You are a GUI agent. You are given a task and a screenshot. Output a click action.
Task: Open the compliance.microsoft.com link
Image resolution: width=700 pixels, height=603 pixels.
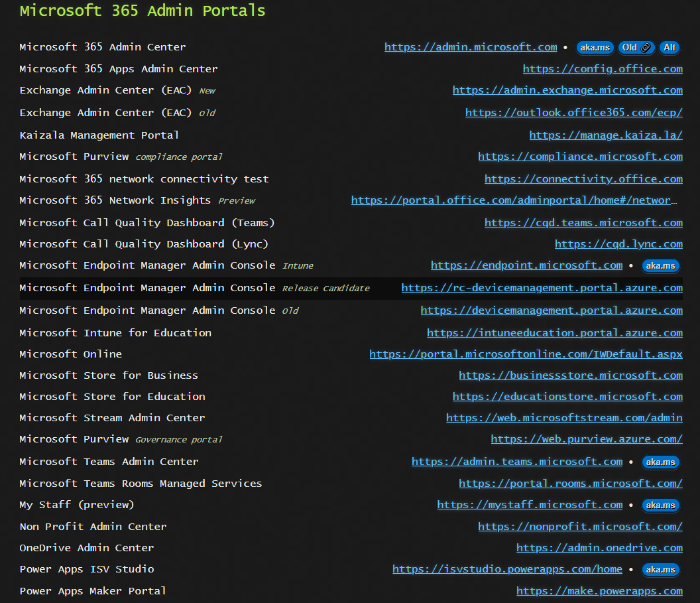tap(581, 157)
